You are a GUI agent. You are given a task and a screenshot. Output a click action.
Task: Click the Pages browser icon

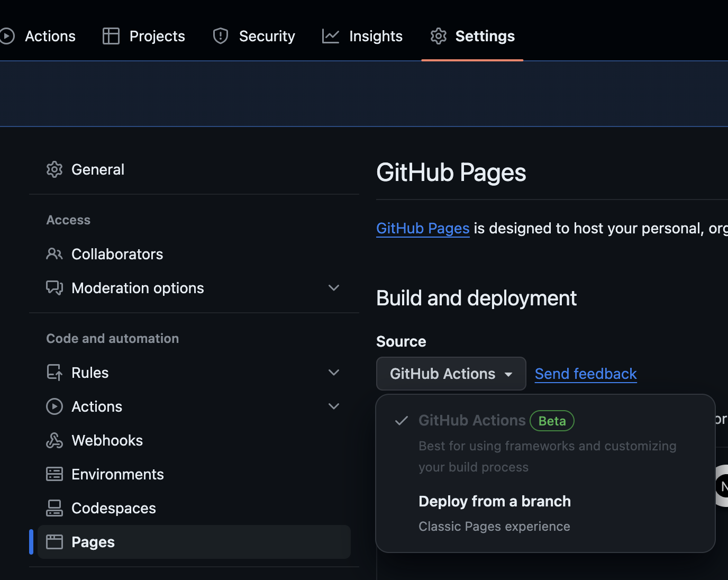pos(54,542)
